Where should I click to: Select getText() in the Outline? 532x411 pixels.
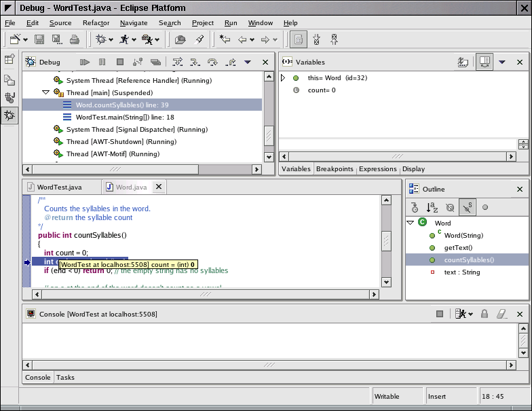point(458,247)
